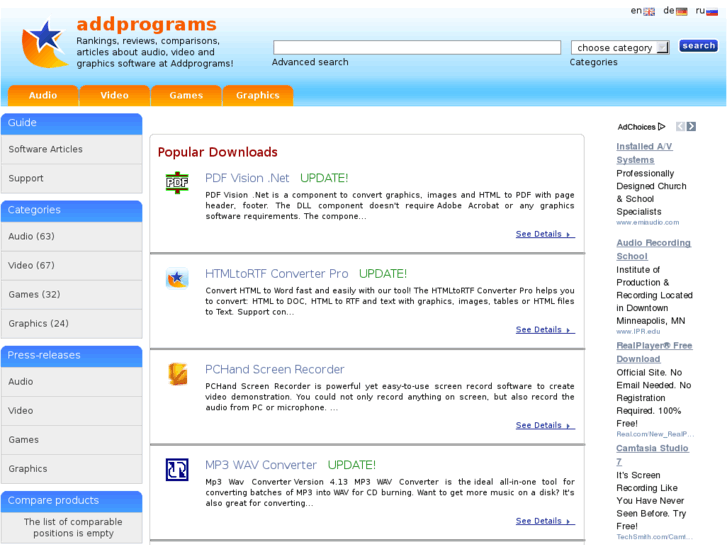Open PDF Vision .Net product icon
This screenshot has height=545, width=727.
click(x=177, y=182)
